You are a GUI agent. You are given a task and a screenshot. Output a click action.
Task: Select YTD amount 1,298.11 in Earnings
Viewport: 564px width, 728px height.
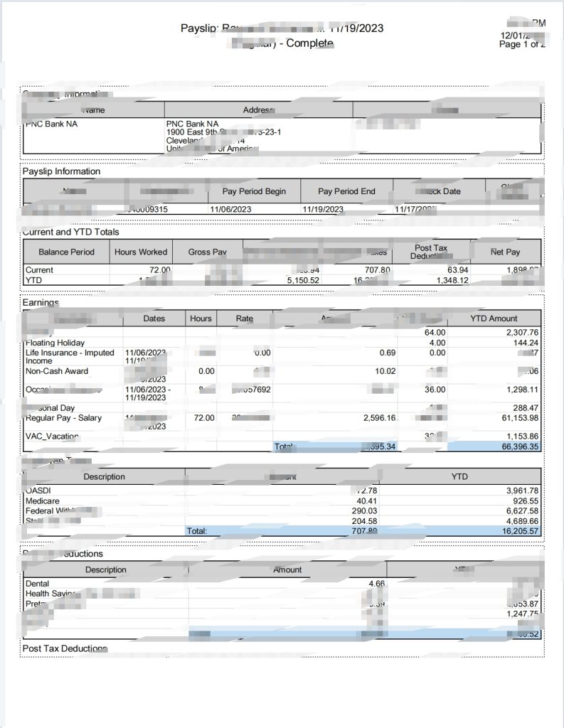pyautogui.click(x=522, y=390)
